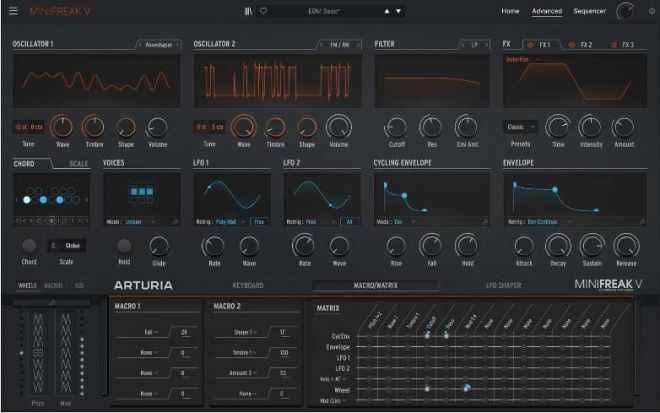
Task: Click the Envelope Release knob
Action: coord(626,245)
